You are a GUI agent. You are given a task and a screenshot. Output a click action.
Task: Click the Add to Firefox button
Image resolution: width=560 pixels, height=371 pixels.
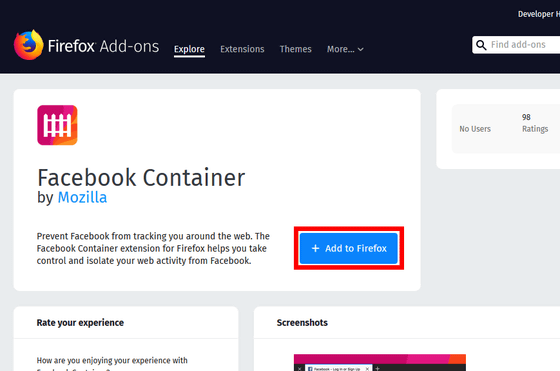pyautogui.click(x=349, y=248)
